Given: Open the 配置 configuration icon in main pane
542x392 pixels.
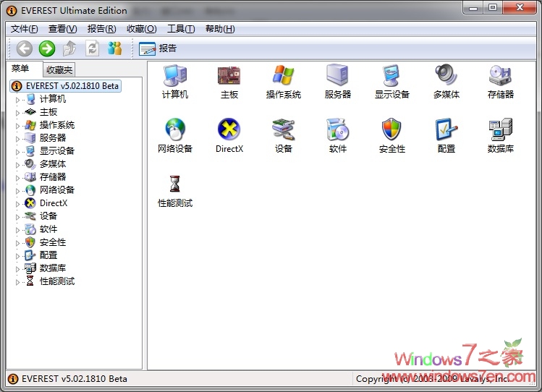Looking at the screenshot, I should pos(446,129).
